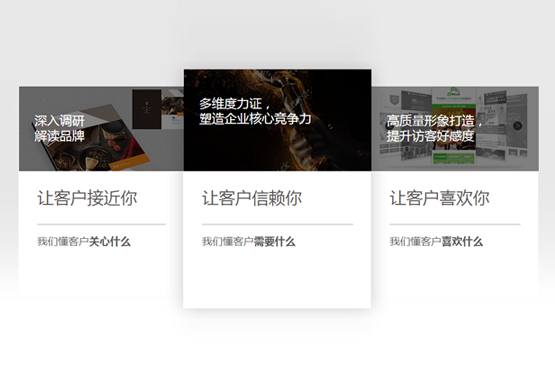
Task: Click the shield emblem in the gray mockup
Action: 394,101
